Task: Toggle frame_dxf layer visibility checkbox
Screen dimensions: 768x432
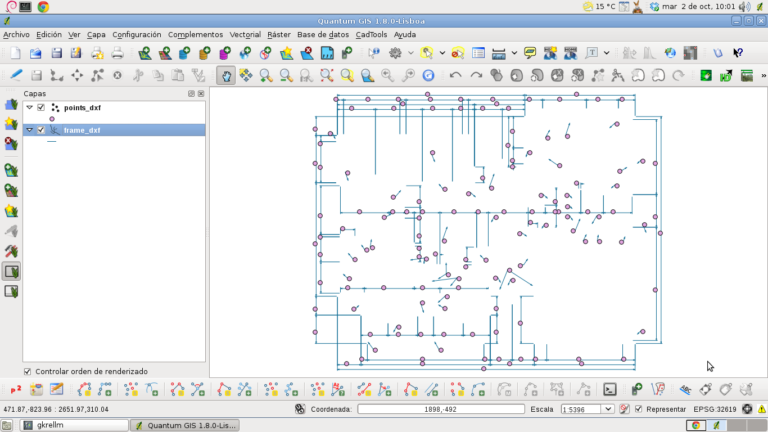Action: pyautogui.click(x=41, y=130)
